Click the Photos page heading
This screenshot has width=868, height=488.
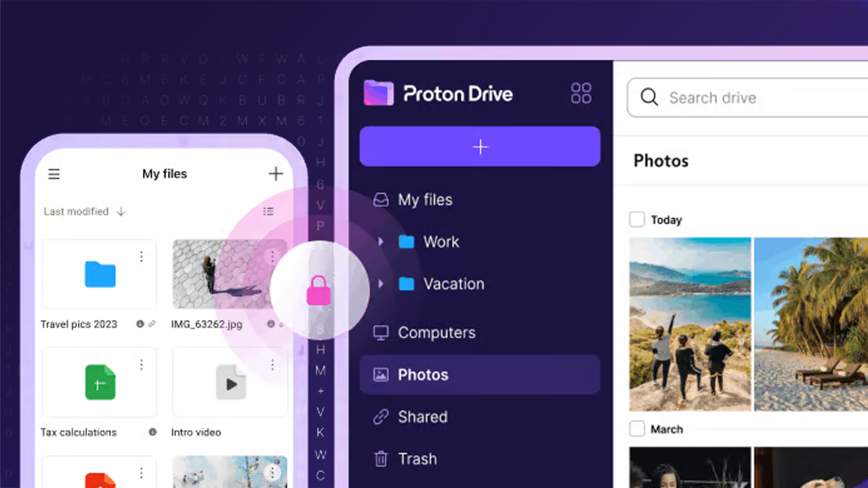click(661, 160)
